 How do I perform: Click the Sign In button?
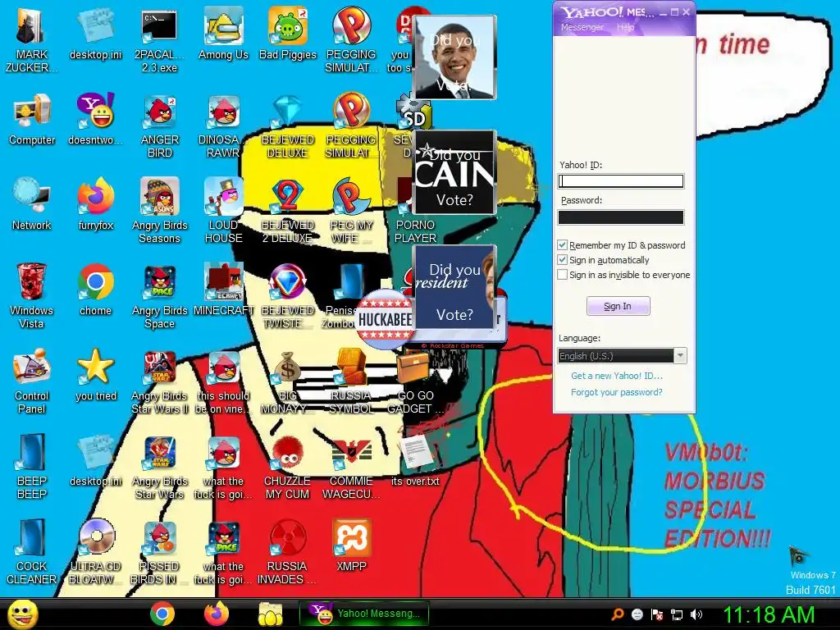coord(618,307)
